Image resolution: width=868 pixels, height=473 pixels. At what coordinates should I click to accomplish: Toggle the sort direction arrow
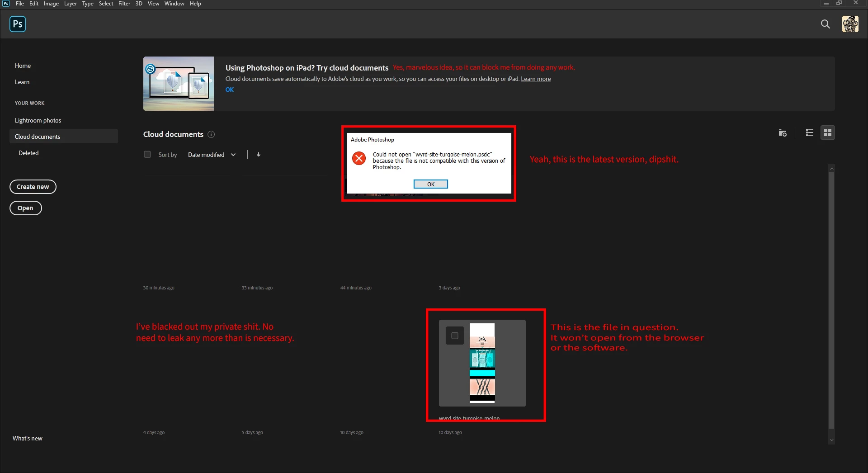tap(259, 155)
